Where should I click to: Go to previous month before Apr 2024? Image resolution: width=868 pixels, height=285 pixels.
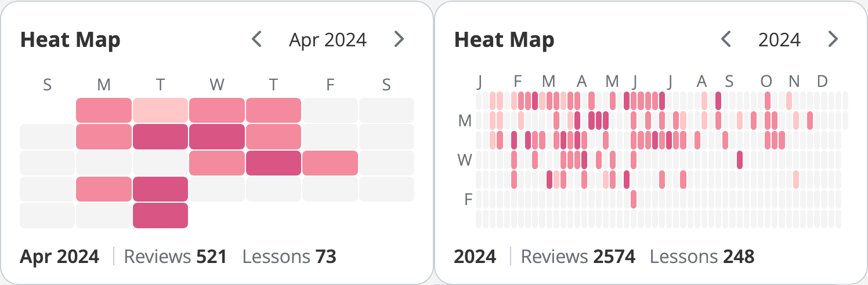(x=256, y=39)
